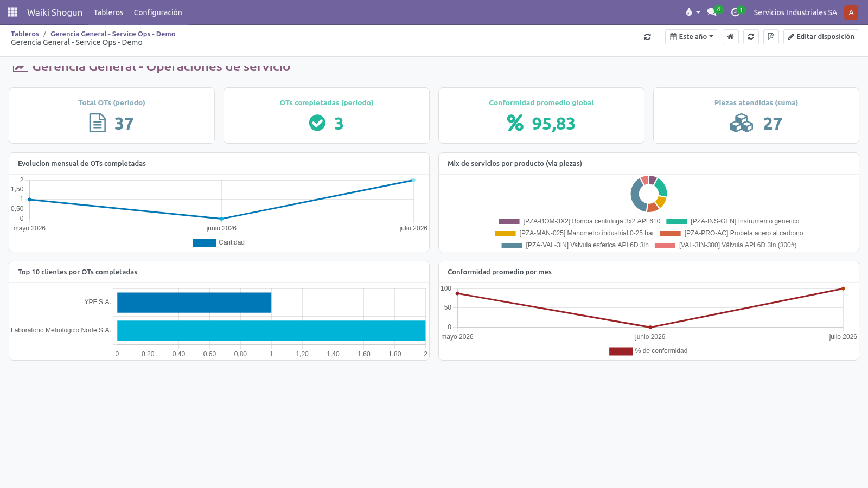Click value 37 in Total OTs card
This screenshot has height=488, width=868.
(124, 124)
